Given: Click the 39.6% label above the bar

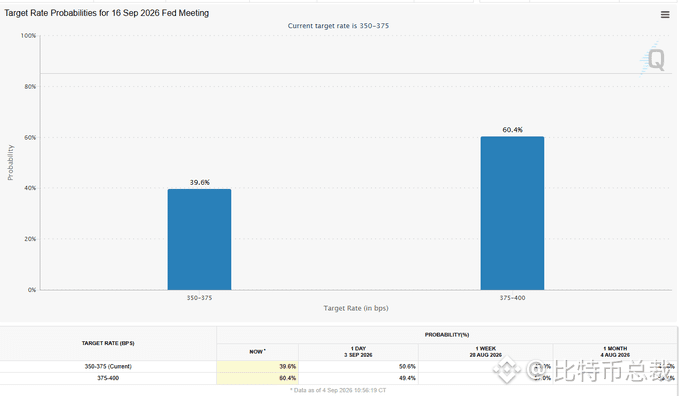Looking at the screenshot, I should pyautogui.click(x=200, y=182).
